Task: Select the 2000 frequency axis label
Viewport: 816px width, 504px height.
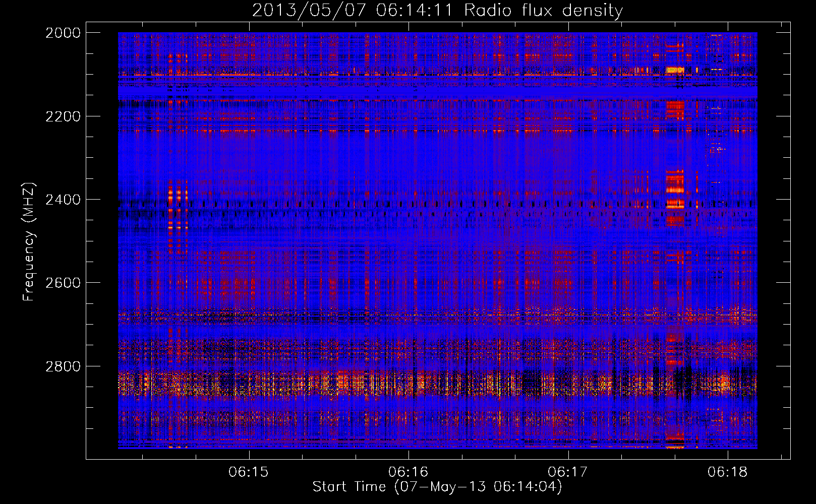Action: pyautogui.click(x=63, y=33)
